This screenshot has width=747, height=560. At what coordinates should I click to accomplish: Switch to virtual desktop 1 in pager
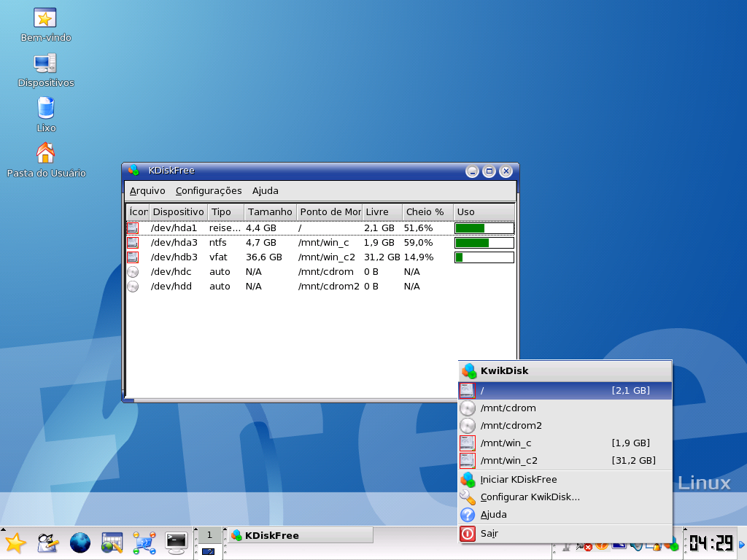tap(209, 535)
